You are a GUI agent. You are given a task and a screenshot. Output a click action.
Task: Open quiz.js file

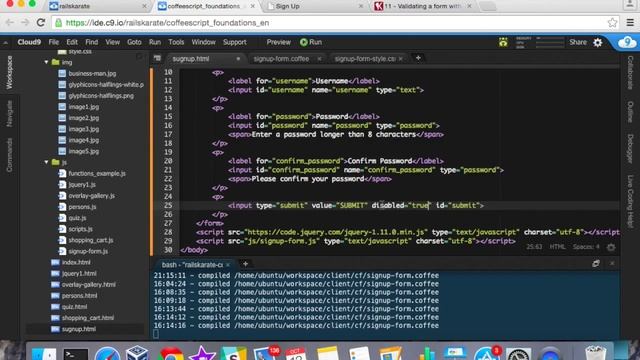coord(77,218)
